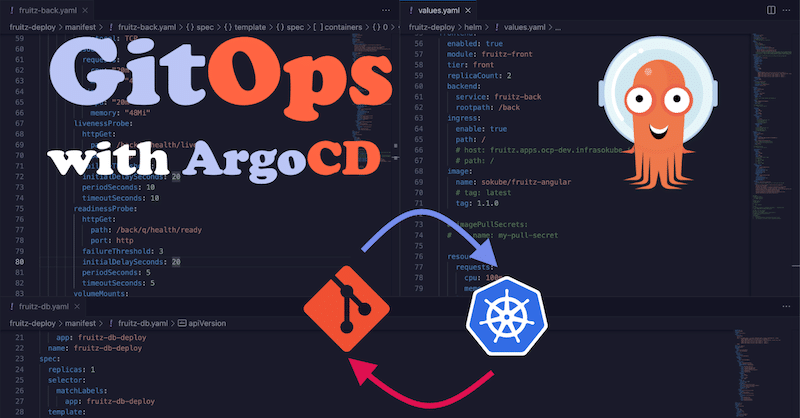
Task: Click 'volumeMounts:' on line 83
Action: click(101, 293)
